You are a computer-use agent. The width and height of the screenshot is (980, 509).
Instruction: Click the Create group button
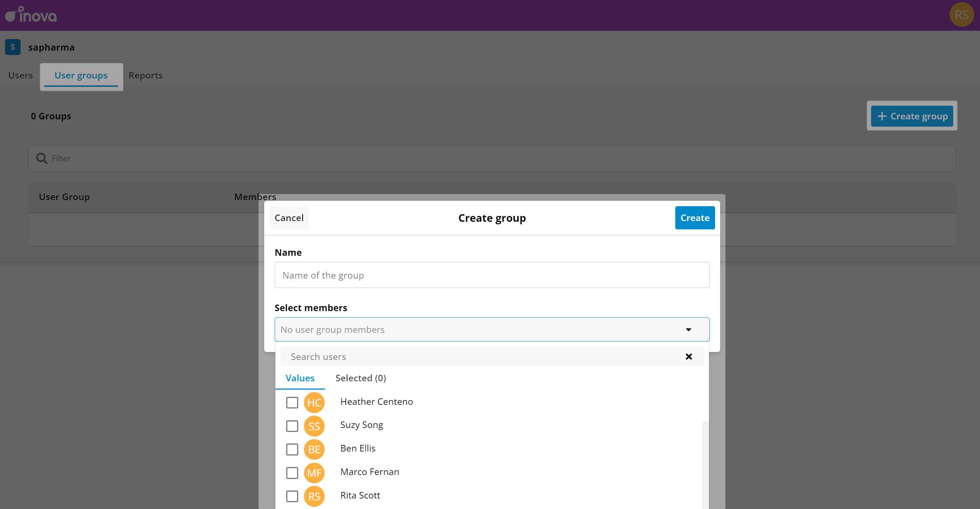tap(912, 116)
